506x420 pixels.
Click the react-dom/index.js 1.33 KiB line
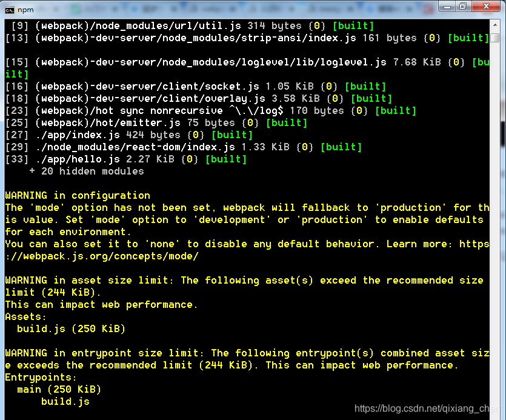coord(184,147)
